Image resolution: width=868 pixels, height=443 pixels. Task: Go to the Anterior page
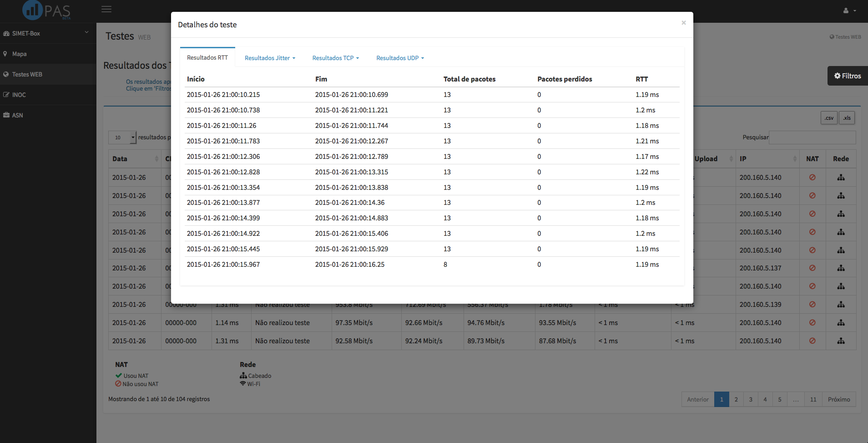(698, 399)
